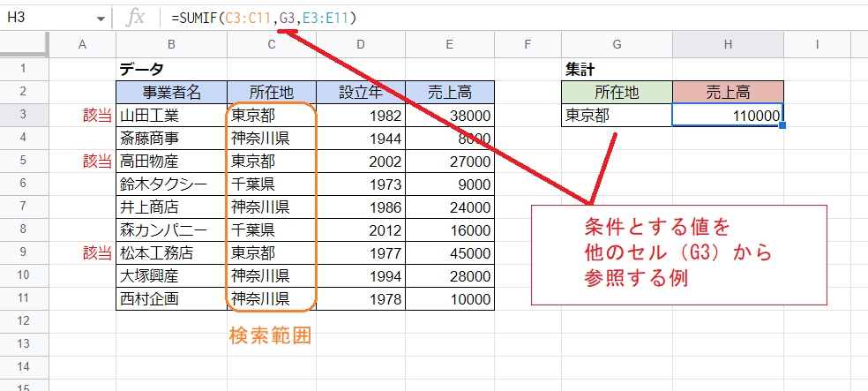Select the cell 大塚興産
This screenshot has height=391, width=868.
(172, 275)
